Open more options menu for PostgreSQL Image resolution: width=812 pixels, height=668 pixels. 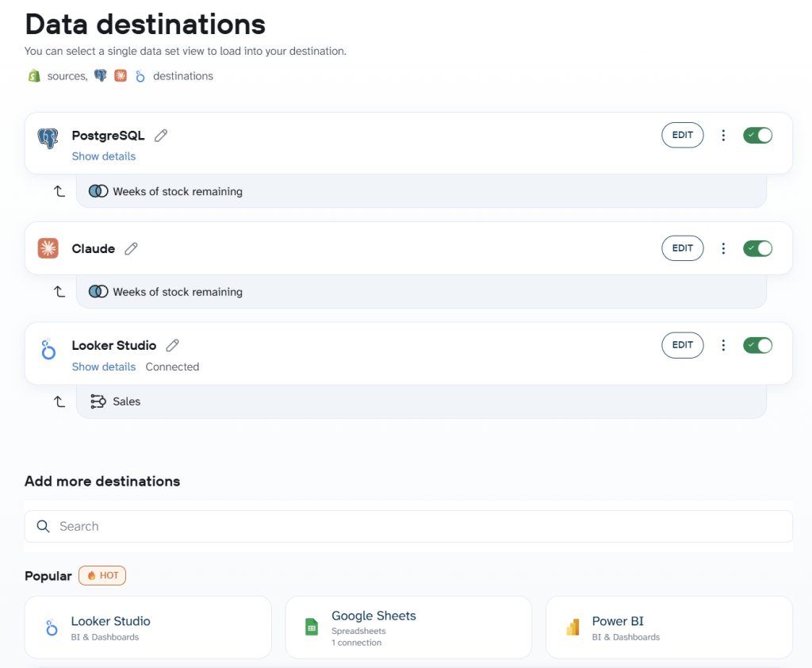pos(723,135)
